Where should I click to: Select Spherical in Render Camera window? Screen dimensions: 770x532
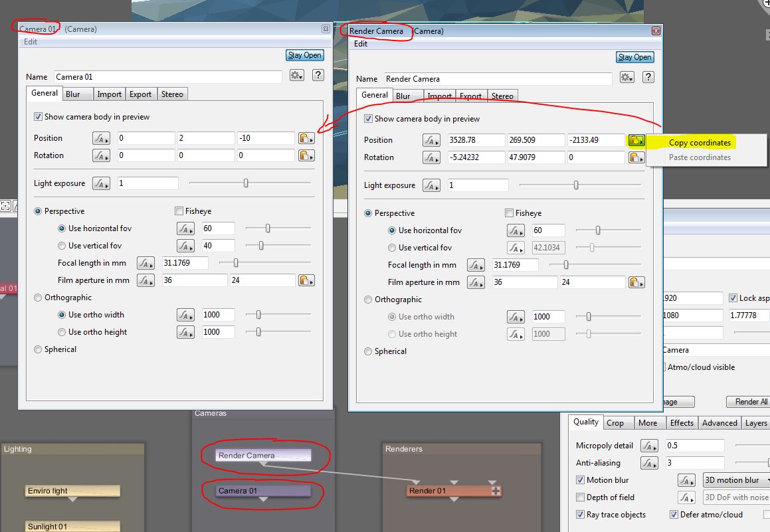[368, 351]
